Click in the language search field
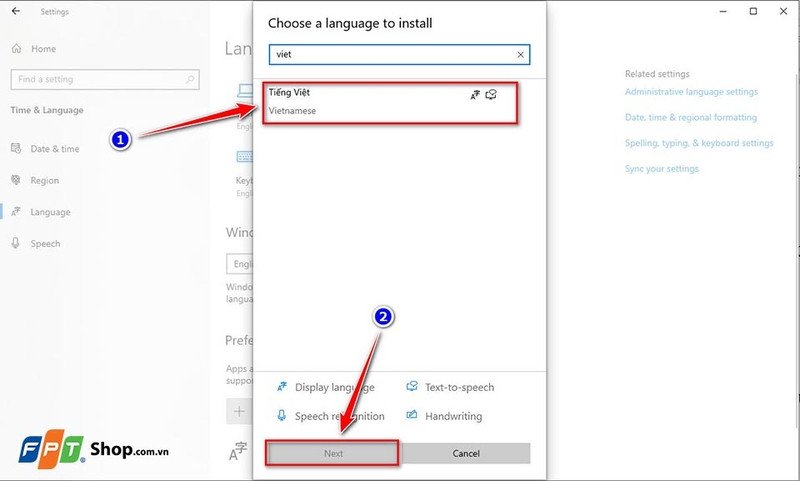 (x=390, y=55)
